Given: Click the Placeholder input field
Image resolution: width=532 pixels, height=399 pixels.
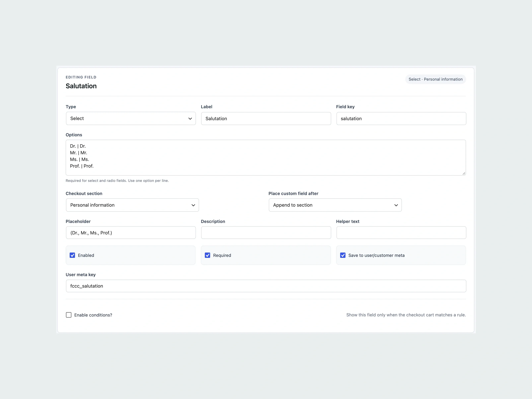Looking at the screenshot, I should tap(131, 233).
